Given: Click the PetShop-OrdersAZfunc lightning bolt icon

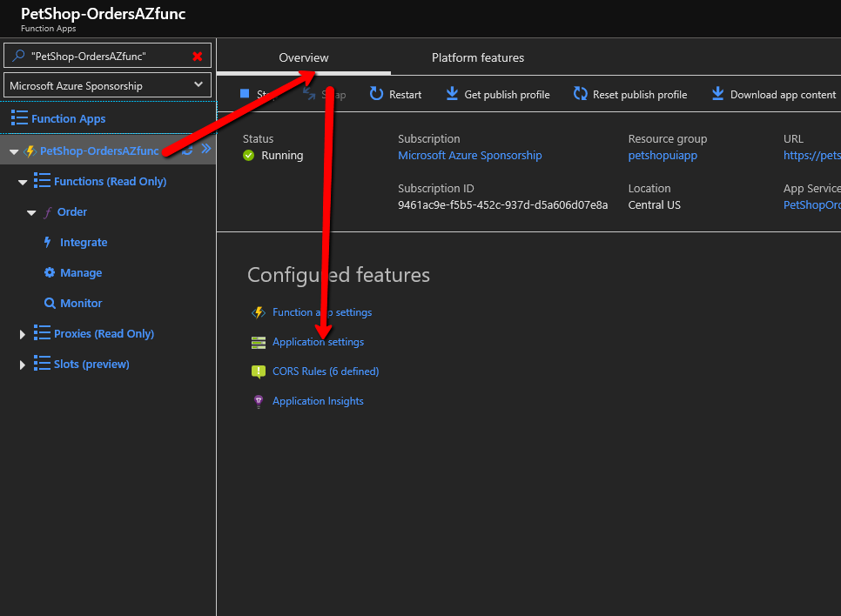Looking at the screenshot, I should click(30, 151).
